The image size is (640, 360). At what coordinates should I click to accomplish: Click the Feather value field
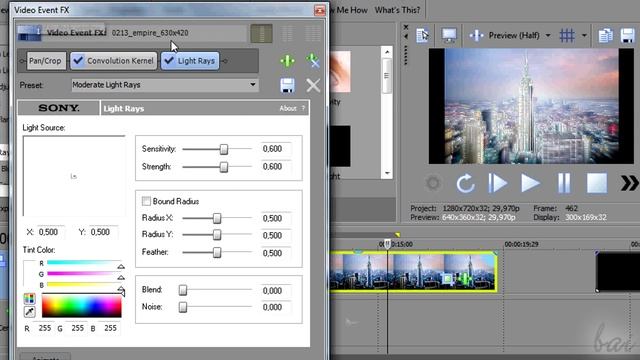point(276,253)
